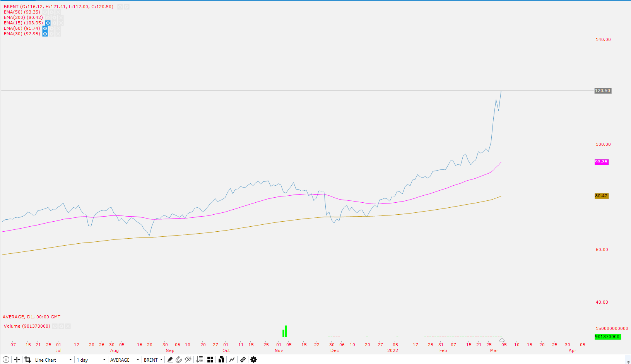
Task: Toggle visibility of EMA(60) indicator
Action: point(45,28)
